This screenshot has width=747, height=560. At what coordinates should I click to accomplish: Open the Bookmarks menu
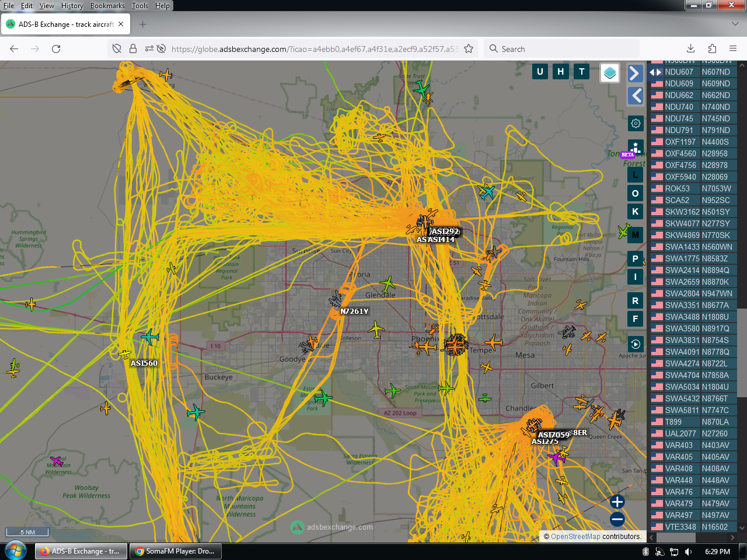107,6
